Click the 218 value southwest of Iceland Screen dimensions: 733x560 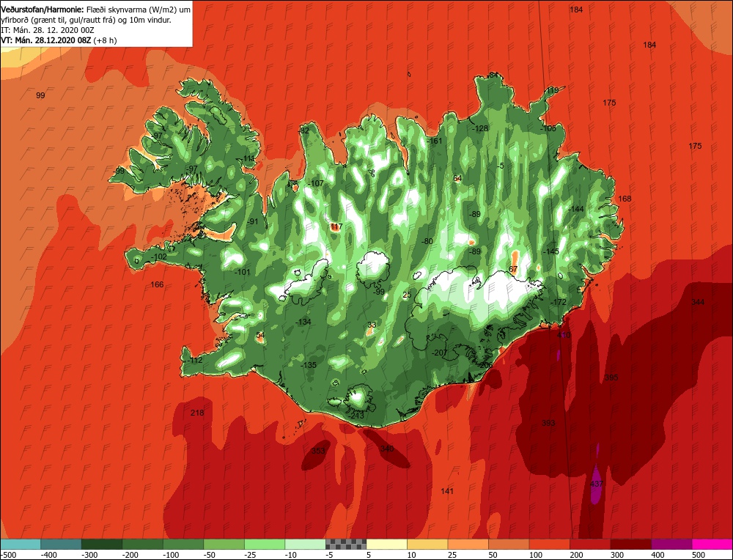197,413
